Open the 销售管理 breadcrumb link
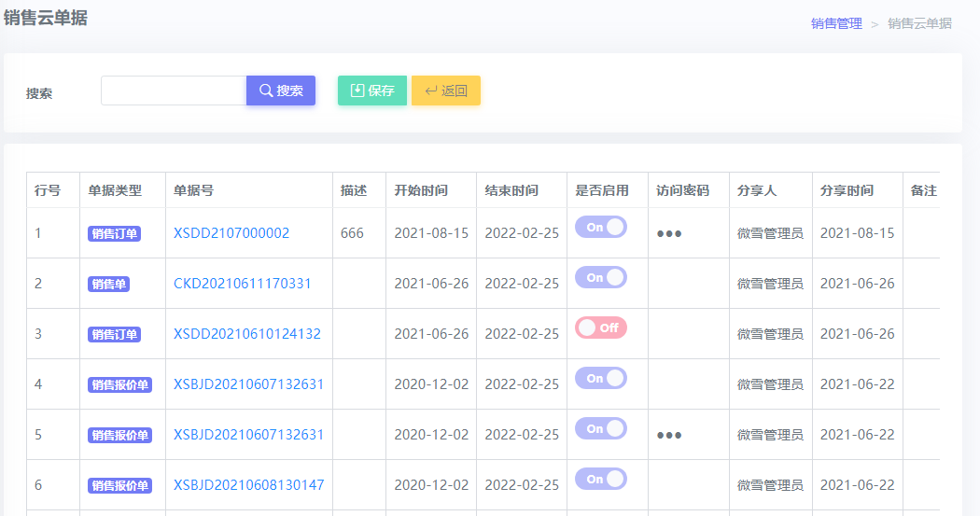This screenshot has height=516, width=980. 836,23
